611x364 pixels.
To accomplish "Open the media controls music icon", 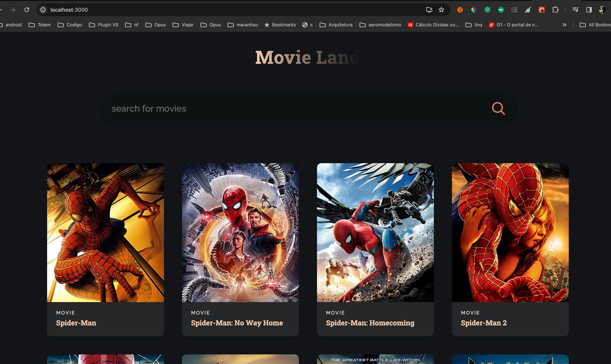I will coord(575,10).
